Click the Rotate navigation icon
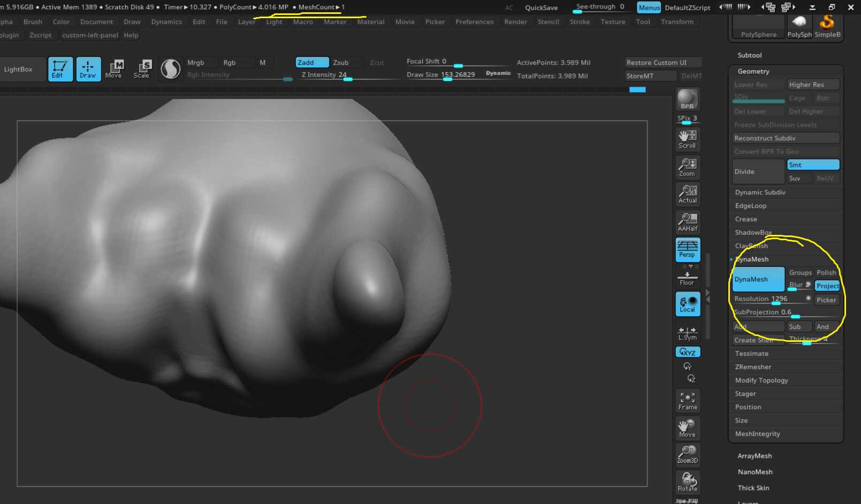This screenshot has width=861, height=504. 688,482
